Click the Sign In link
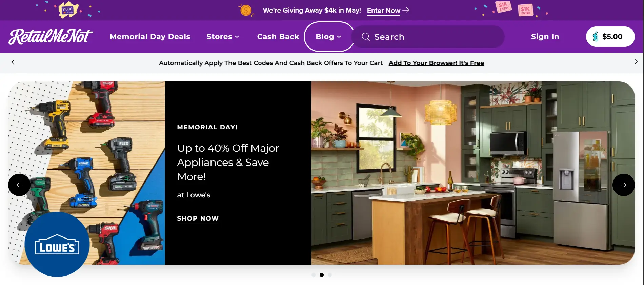Image resolution: width=644 pixels, height=285 pixels. (545, 37)
